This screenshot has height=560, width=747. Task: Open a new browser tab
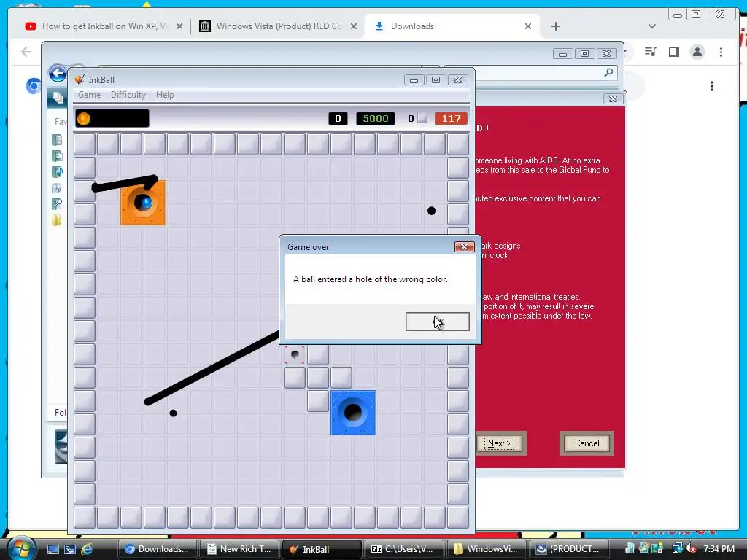[555, 26]
